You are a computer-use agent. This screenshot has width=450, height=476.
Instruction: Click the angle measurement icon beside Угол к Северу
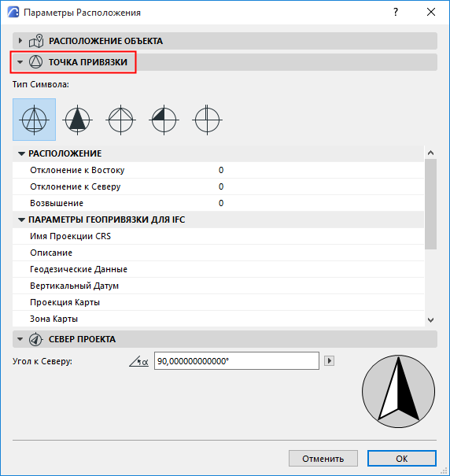point(139,361)
